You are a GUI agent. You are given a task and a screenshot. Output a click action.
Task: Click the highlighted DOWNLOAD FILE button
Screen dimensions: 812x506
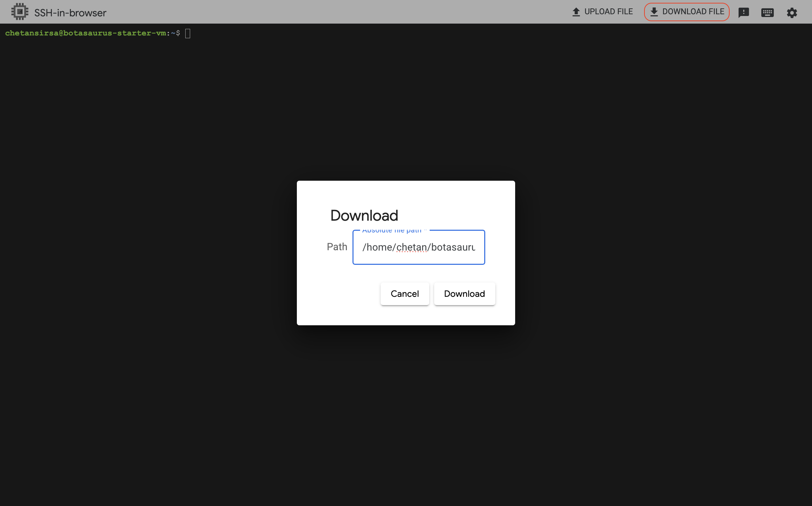coord(687,11)
